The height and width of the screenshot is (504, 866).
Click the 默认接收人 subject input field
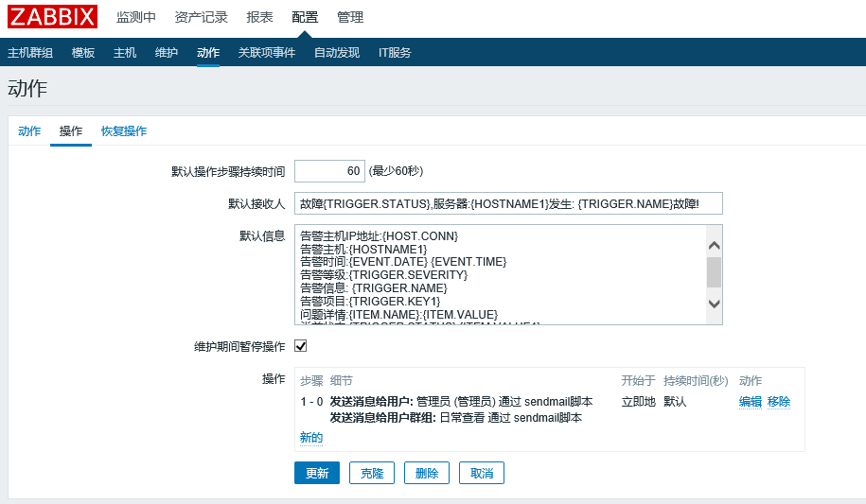tap(508, 203)
